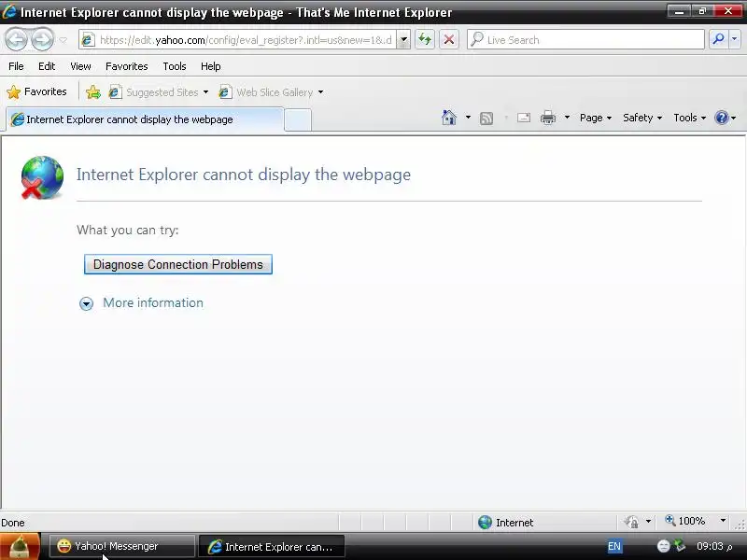Expand the Print options dropdown arrow
The width and height of the screenshot is (747, 560).
click(x=567, y=118)
